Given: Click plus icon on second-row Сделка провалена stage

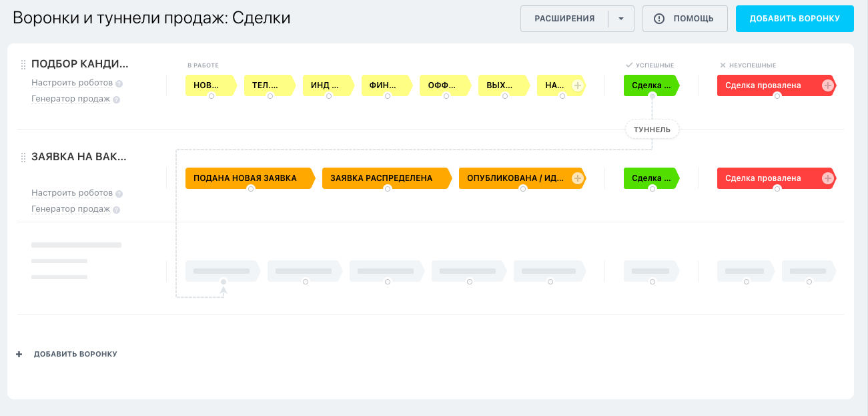Looking at the screenshot, I should (x=827, y=178).
